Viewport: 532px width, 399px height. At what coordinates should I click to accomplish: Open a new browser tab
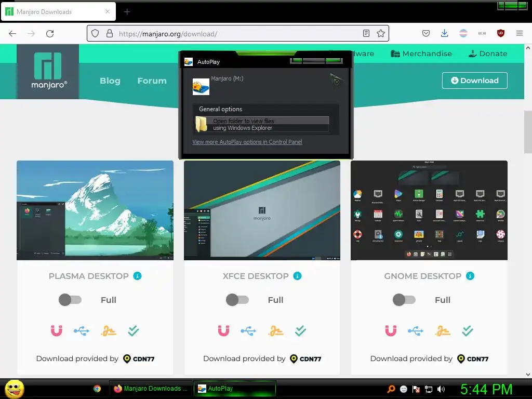127,12
